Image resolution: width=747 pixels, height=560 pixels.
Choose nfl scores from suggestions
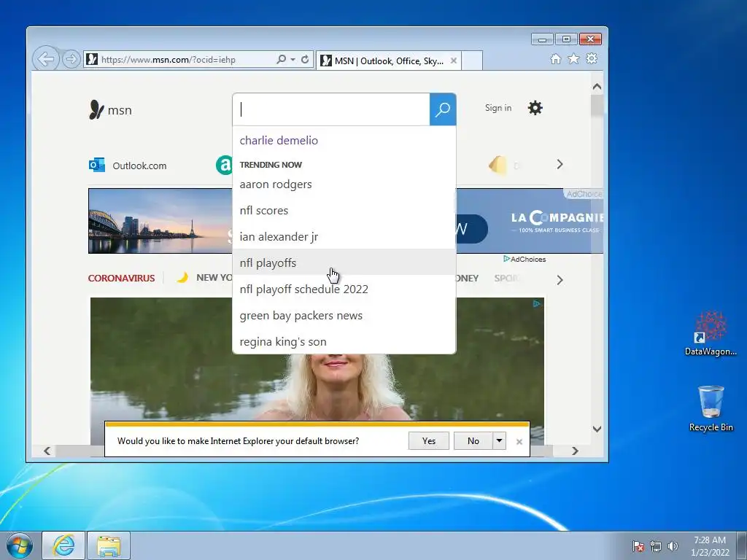point(344,211)
